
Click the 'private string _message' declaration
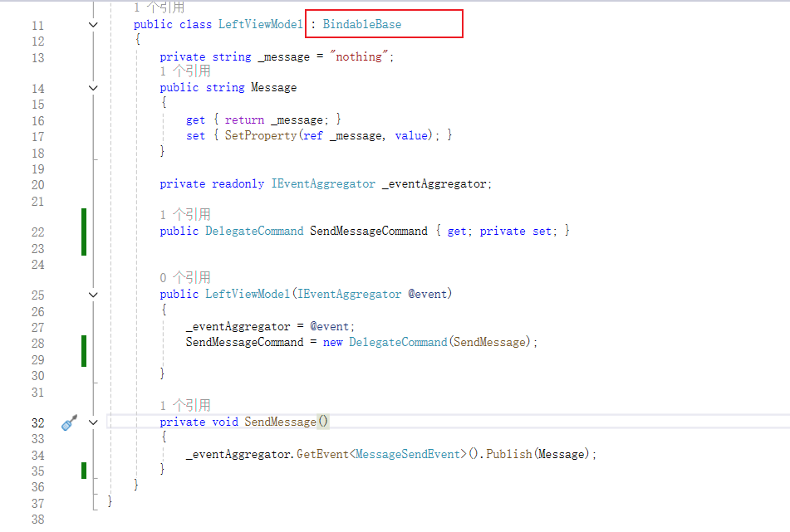235,57
